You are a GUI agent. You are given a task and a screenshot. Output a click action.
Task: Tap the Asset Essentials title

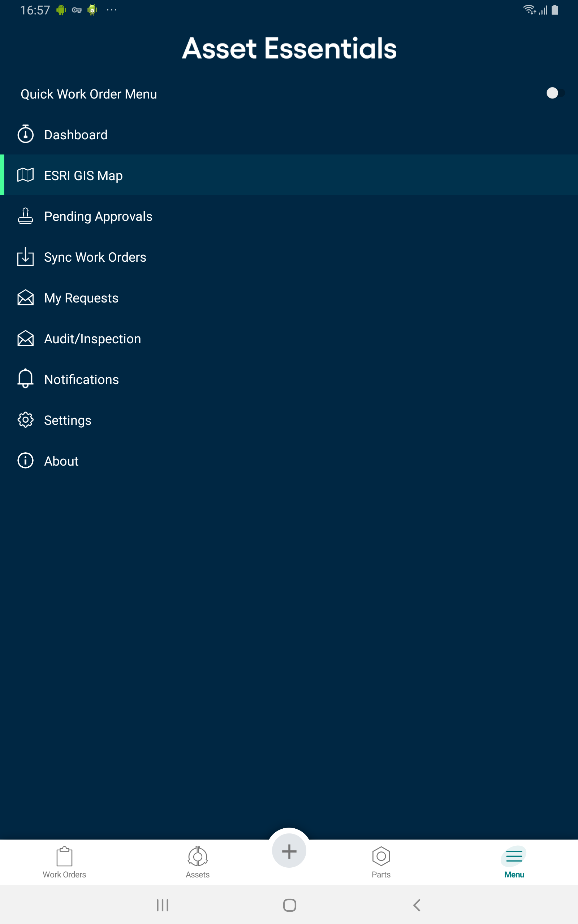coord(289,48)
